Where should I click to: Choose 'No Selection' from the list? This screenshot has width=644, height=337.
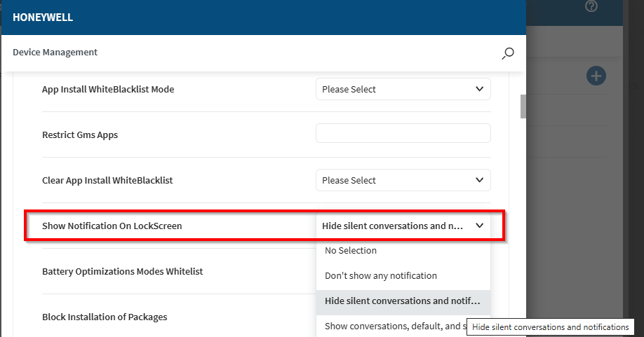coord(351,250)
